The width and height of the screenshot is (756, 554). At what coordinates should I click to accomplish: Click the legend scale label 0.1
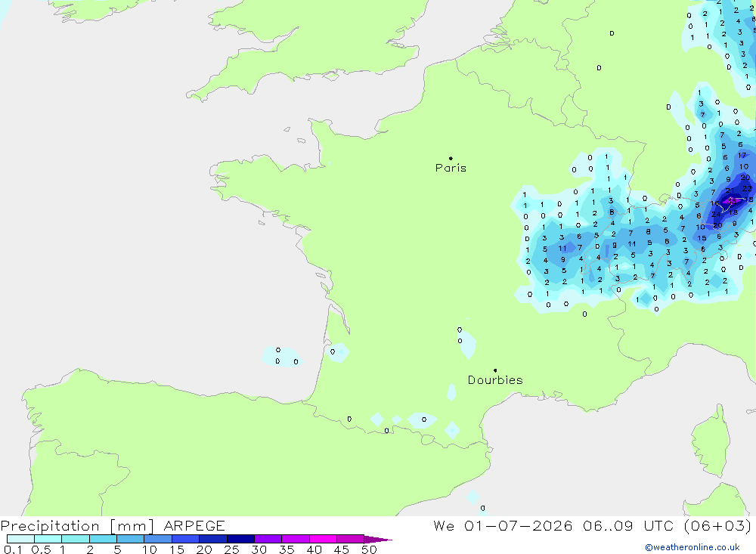(13, 549)
